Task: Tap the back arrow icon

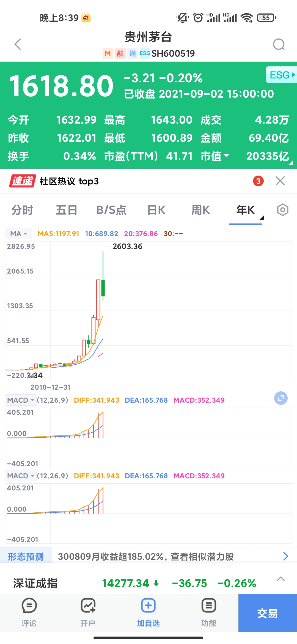Action: 18,44
